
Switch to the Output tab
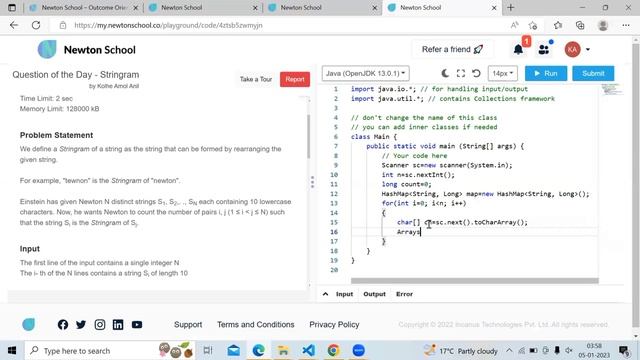click(374, 294)
